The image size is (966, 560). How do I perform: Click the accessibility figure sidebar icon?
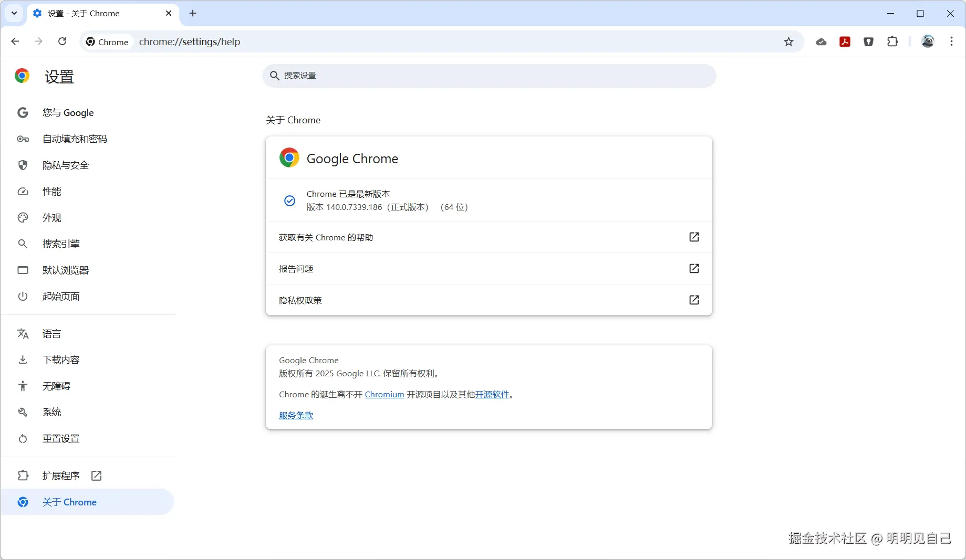pos(23,386)
